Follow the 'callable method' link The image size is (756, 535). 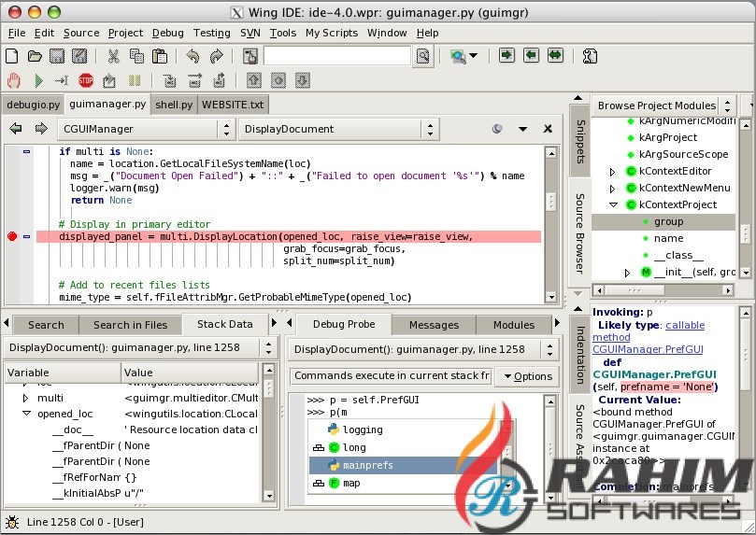649,331
